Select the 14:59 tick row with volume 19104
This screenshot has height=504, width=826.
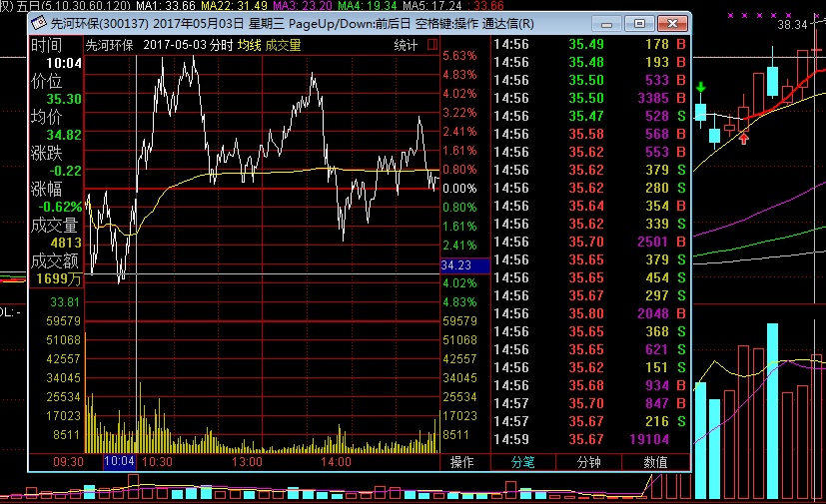click(x=590, y=439)
